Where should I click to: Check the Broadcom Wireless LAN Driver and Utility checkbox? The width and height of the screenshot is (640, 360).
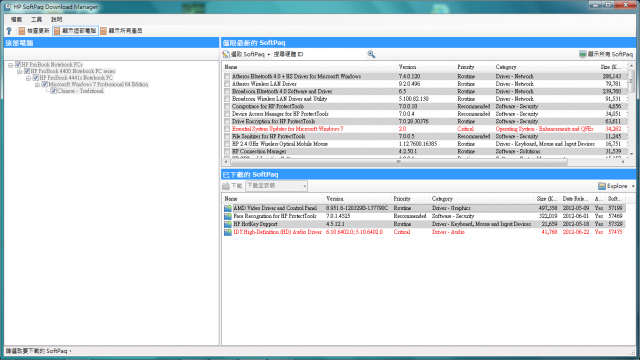[227, 99]
